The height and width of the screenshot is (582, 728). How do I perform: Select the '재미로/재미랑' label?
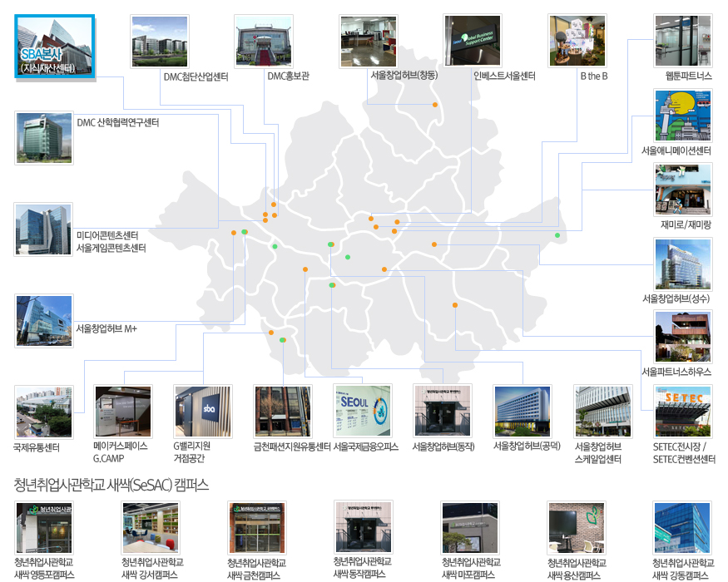(x=686, y=225)
